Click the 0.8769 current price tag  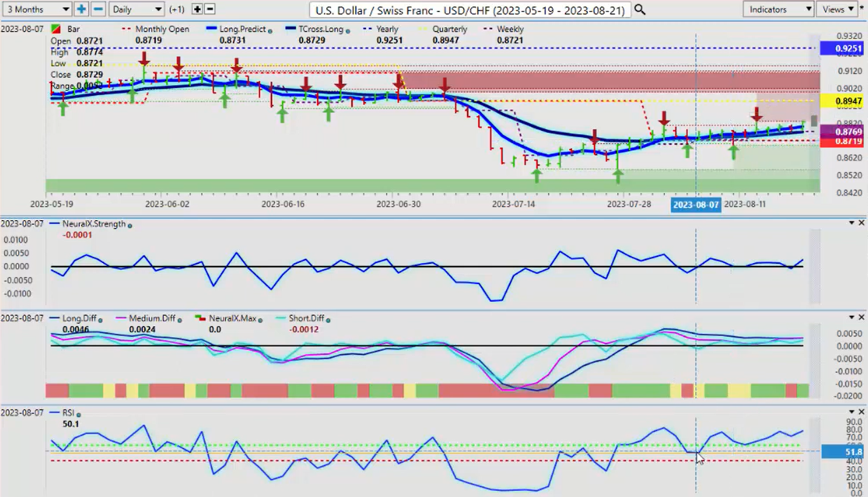[841, 132]
